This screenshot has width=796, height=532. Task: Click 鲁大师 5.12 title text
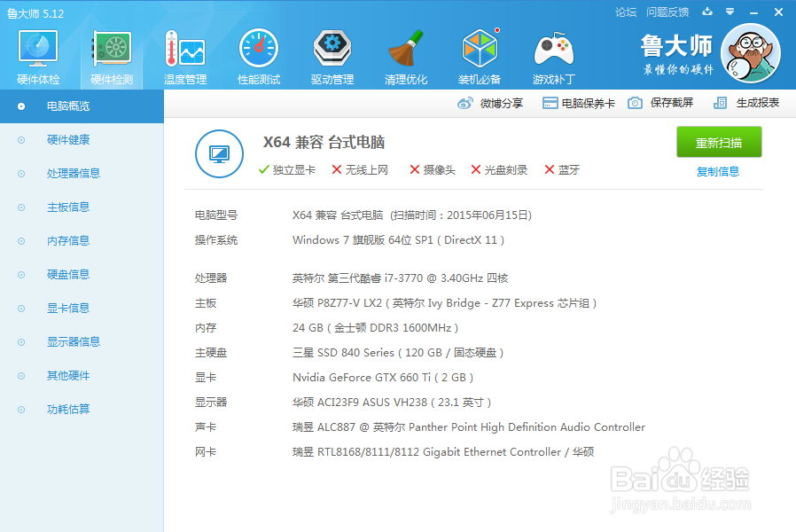35,13
